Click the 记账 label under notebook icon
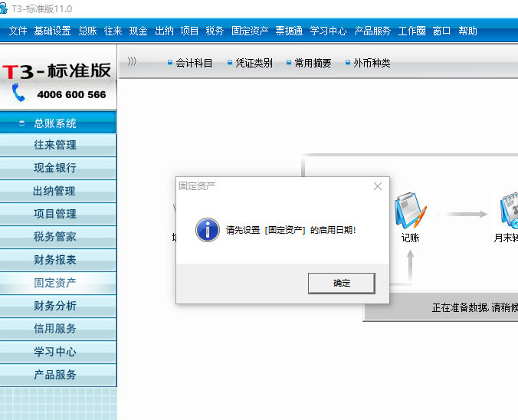Screen dimensions: 518x420 [x=410, y=238]
